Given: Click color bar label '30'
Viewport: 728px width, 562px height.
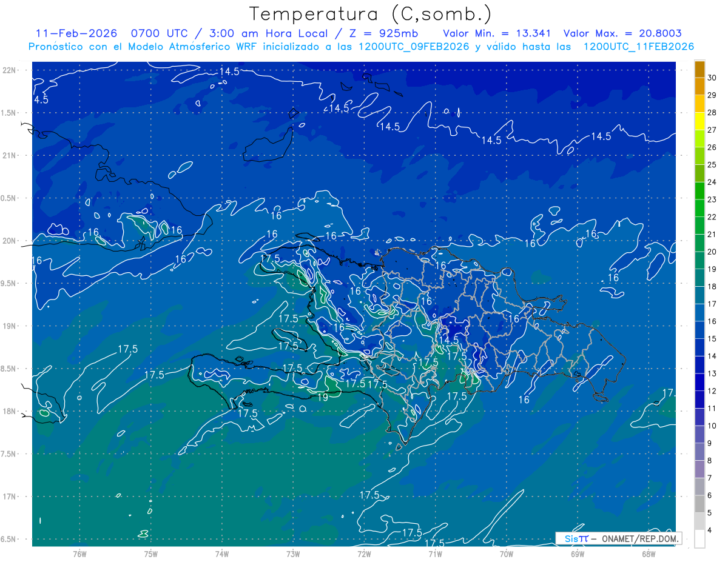Looking at the screenshot, I should point(712,78).
